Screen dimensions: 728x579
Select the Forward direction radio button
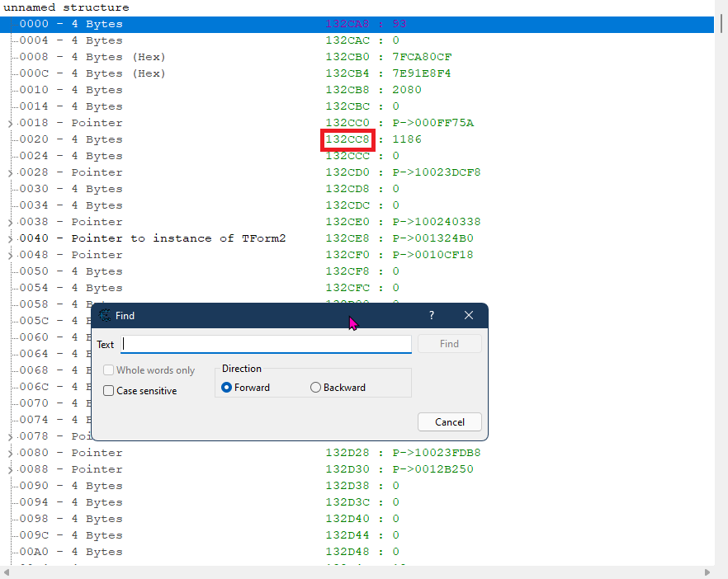tap(227, 388)
